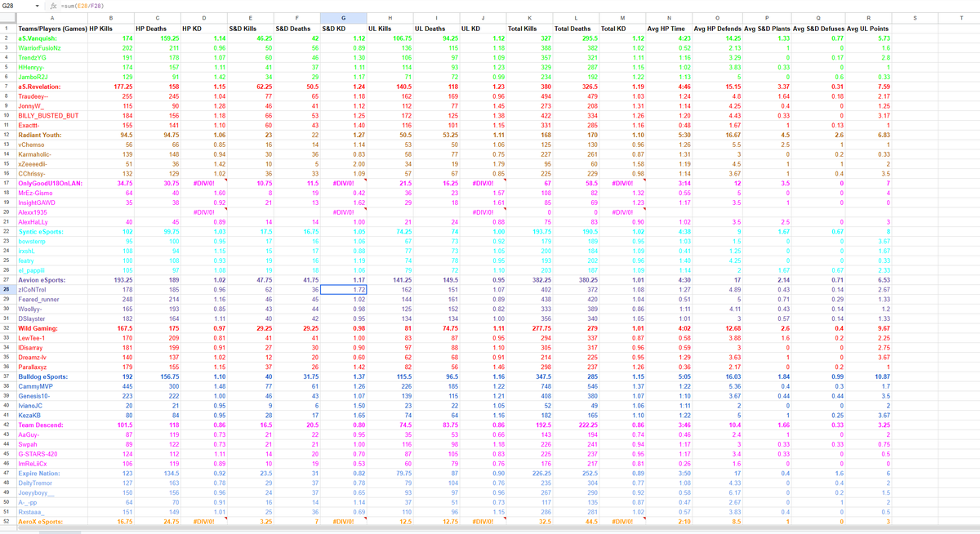980x534 pixels.
Task: Select row 1 header number
Action: [7, 28]
